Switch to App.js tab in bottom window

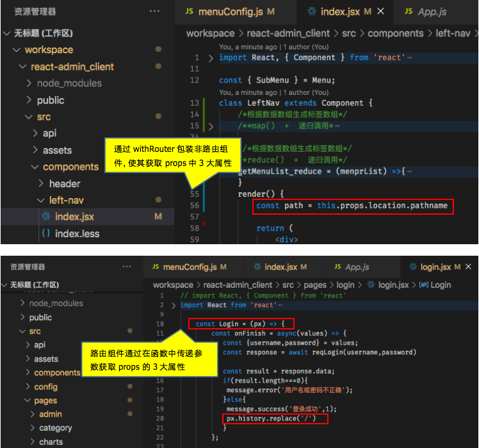tap(362, 267)
